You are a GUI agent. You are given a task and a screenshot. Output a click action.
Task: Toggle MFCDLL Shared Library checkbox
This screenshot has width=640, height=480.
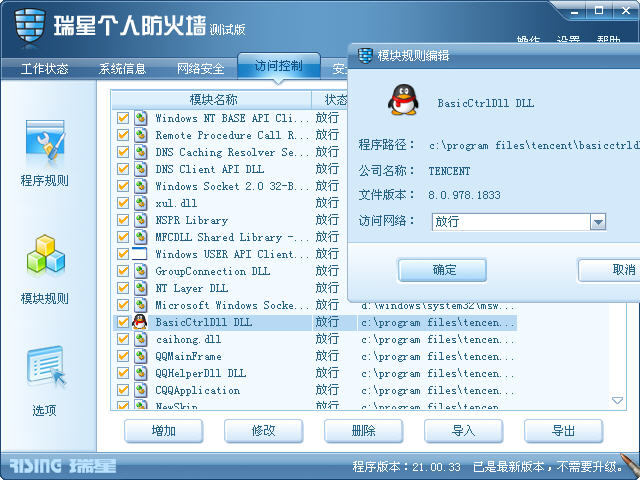click(x=123, y=237)
